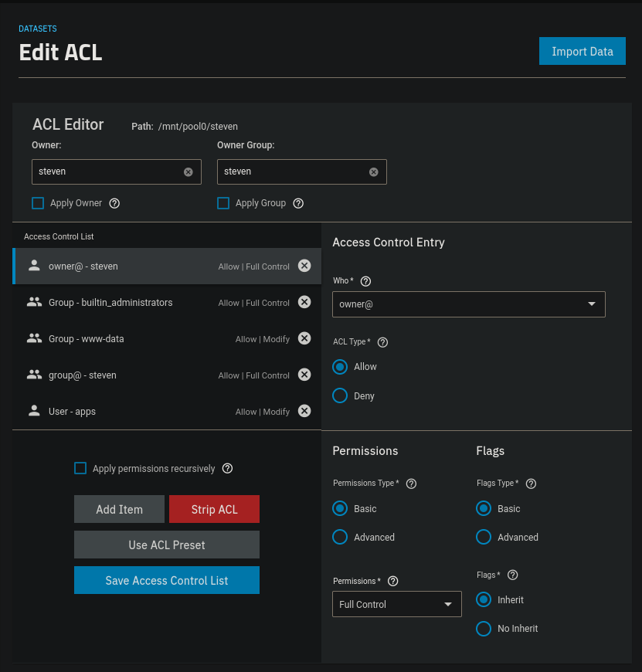Choose Advanced permissions type

[340, 537]
